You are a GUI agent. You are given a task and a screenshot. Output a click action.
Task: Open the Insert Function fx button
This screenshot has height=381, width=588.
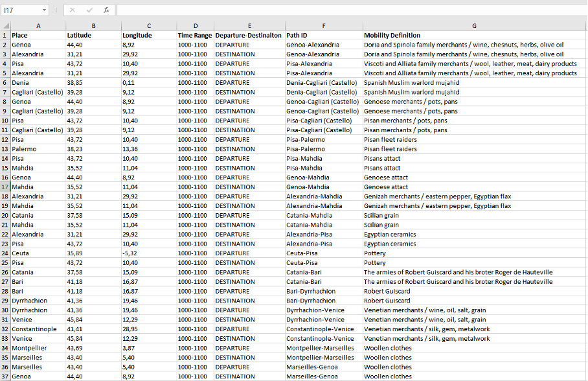click(x=106, y=10)
